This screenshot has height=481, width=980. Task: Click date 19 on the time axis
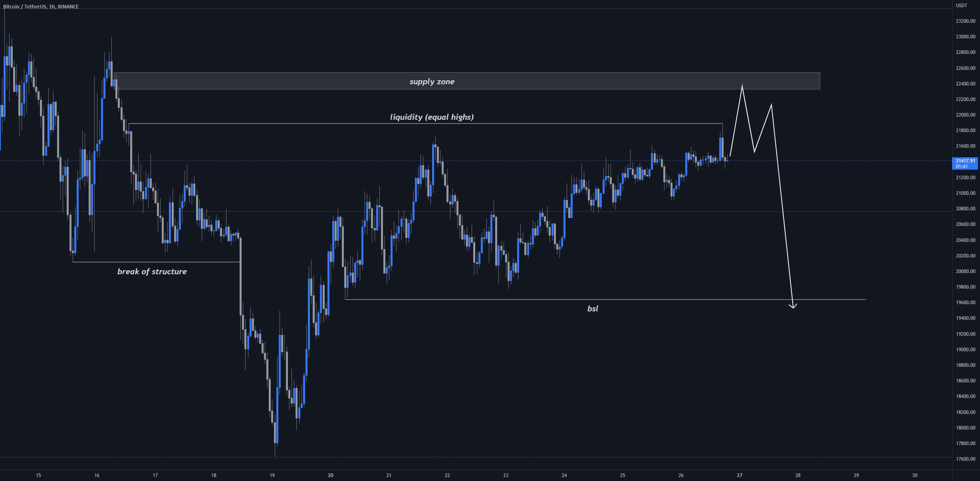click(272, 475)
